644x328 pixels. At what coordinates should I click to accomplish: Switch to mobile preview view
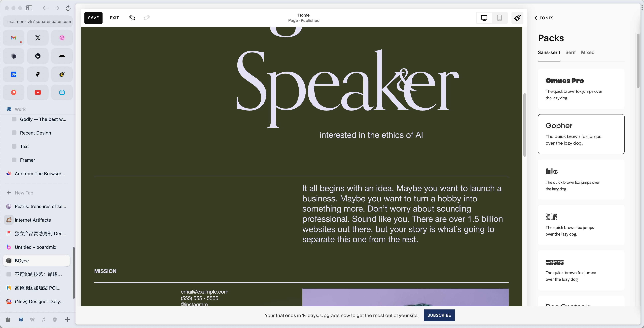[x=499, y=18]
